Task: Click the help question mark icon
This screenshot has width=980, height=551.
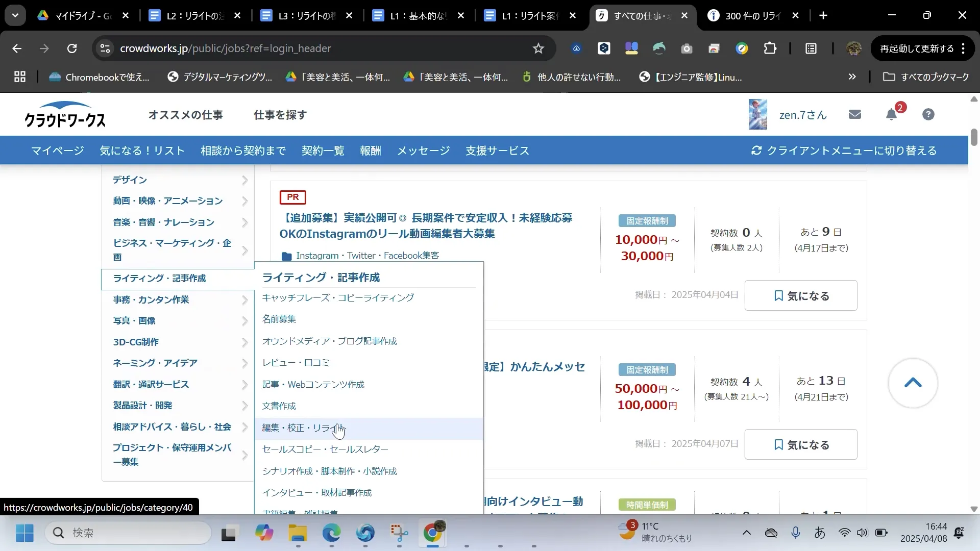Action: (x=928, y=114)
